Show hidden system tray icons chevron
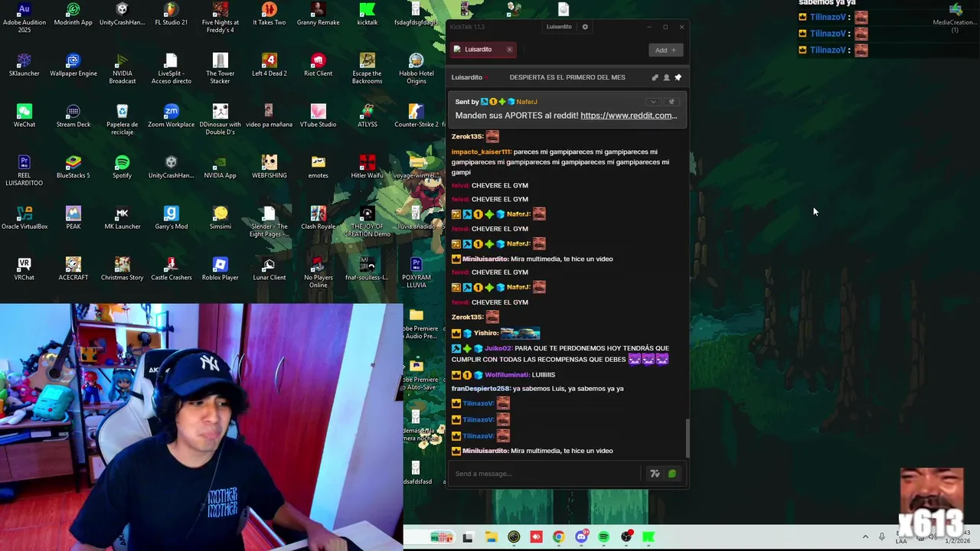The image size is (980, 551). point(865,537)
